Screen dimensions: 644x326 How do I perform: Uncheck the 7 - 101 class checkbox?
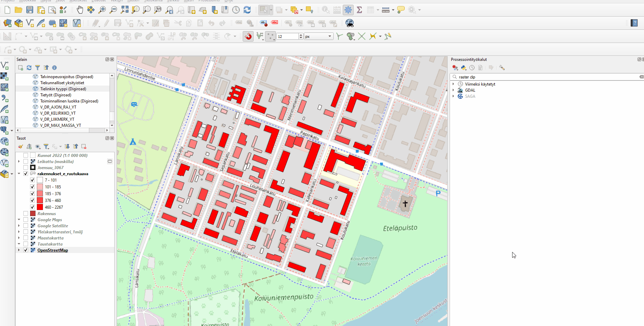click(x=32, y=180)
